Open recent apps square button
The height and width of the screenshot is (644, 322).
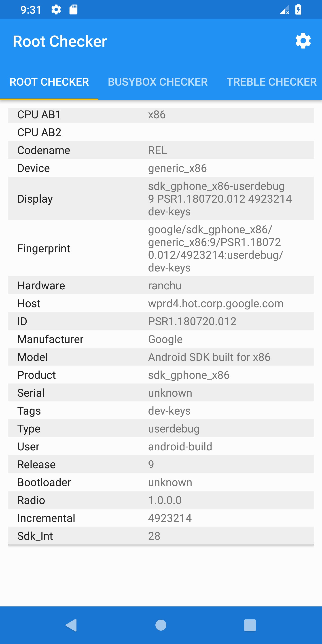[x=250, y=625]
